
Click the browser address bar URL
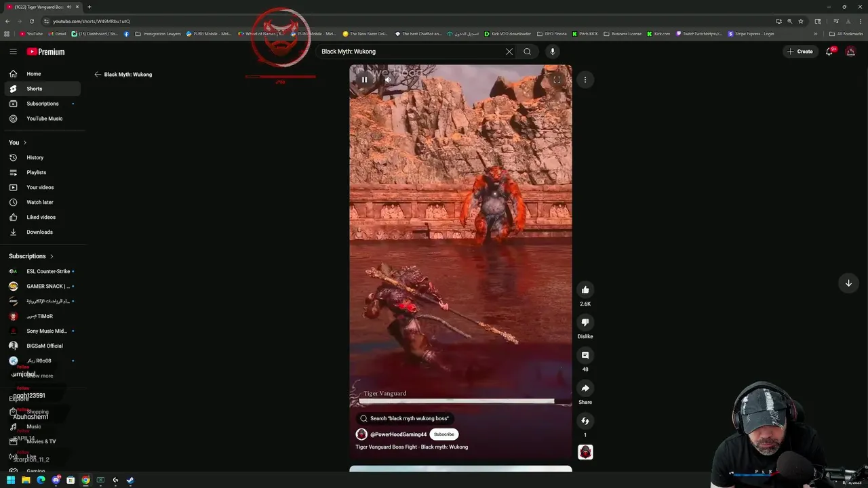pyautogui.click(x=91, y=21)
